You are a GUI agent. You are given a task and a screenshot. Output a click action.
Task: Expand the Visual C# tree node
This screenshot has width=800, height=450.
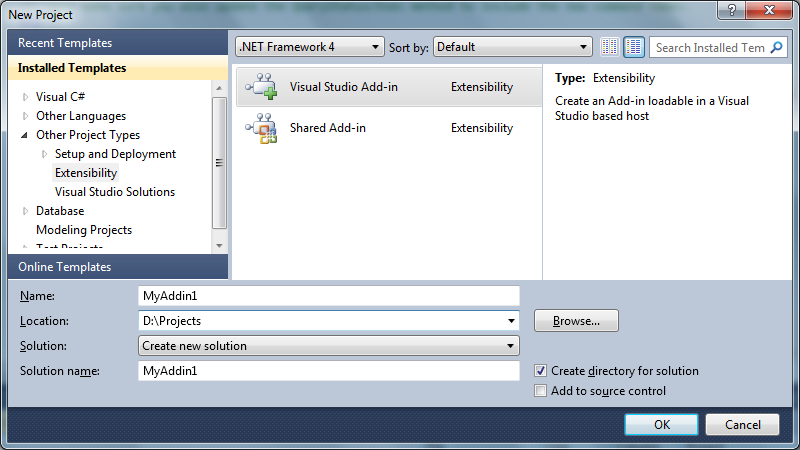[x=26, y=97]
